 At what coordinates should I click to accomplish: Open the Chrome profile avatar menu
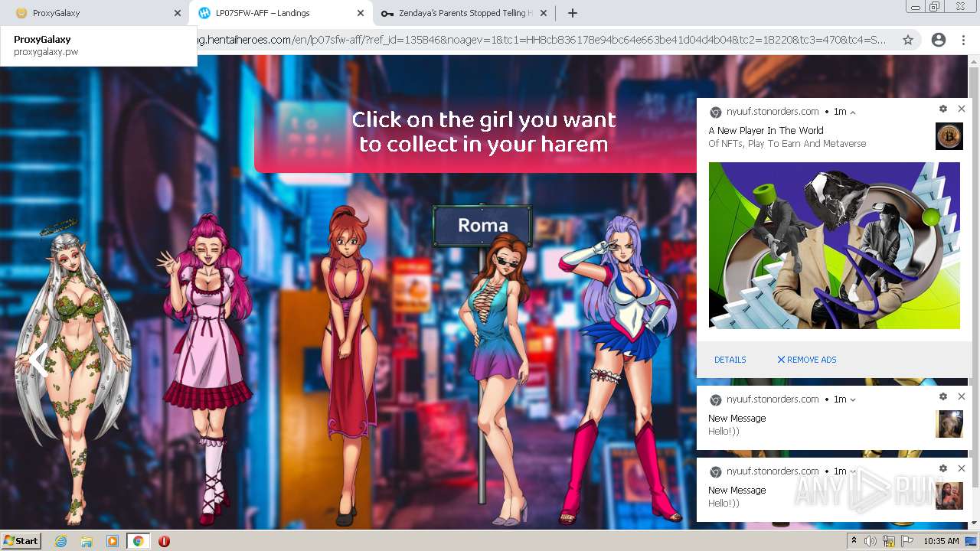939,40
